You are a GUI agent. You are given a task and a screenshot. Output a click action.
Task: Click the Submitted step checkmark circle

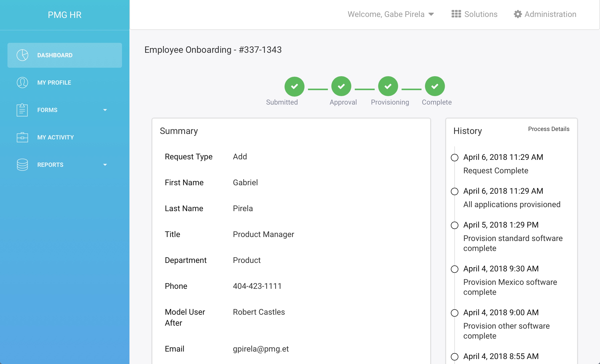point(294,86)
